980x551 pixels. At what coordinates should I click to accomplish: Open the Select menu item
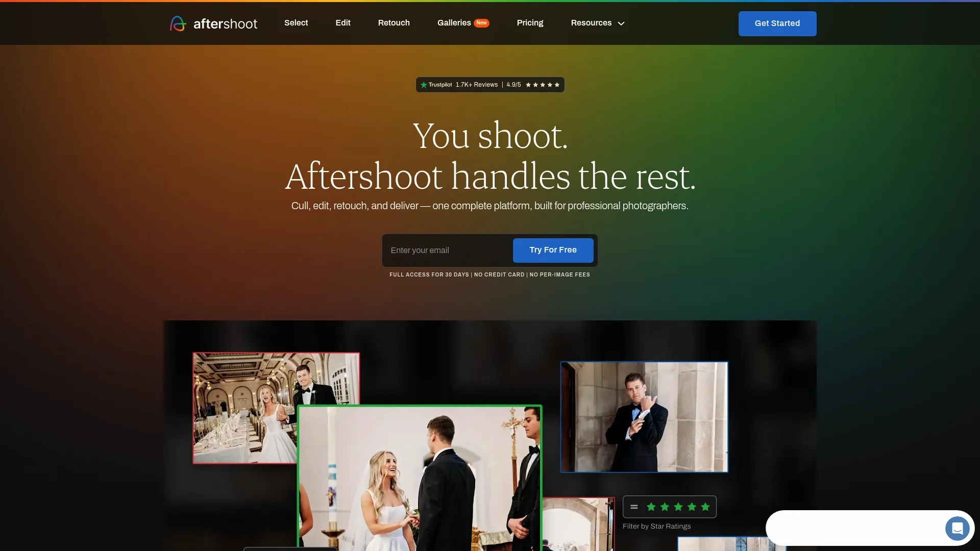[x=296, y=23]
